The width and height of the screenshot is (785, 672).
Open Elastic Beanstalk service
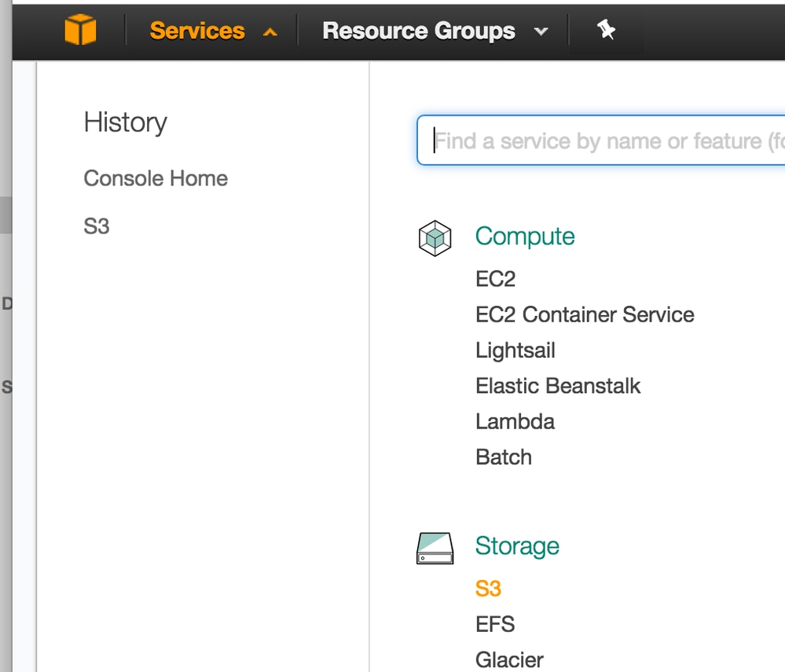558,386
